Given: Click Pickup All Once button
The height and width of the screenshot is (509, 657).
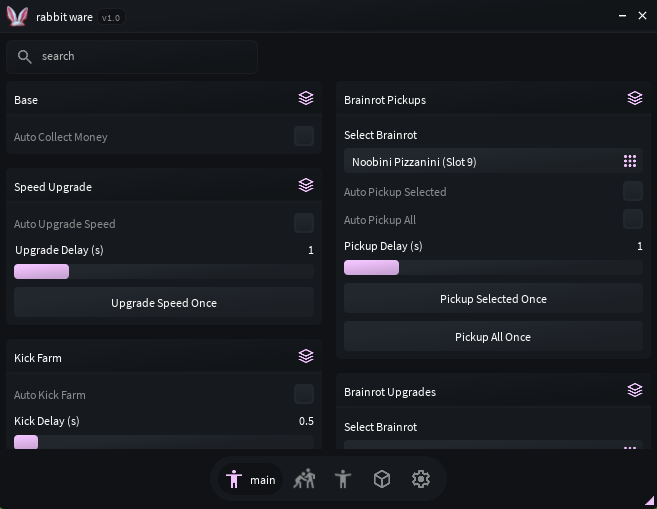Looking at the screenshot, I should (493, 336).
